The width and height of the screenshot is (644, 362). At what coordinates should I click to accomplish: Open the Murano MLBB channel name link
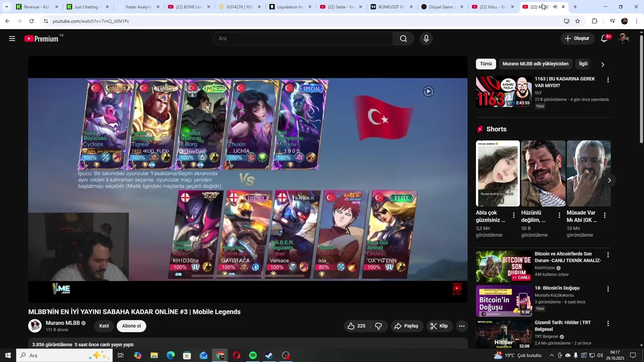point(63,323)
